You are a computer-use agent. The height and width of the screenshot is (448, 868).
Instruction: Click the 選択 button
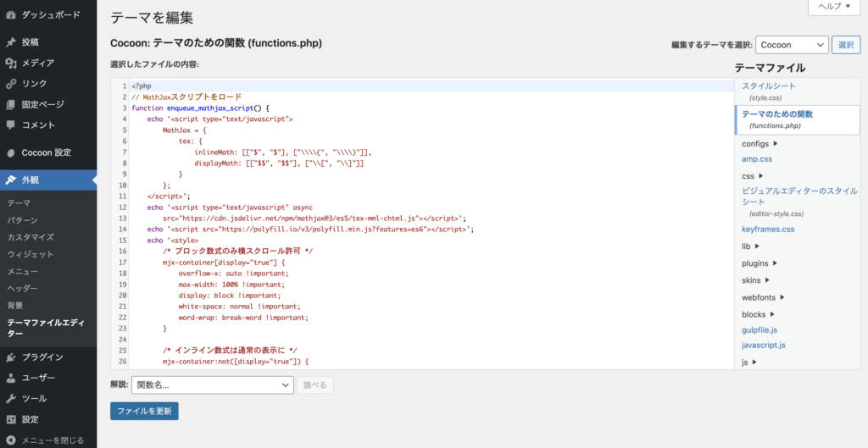846,45
